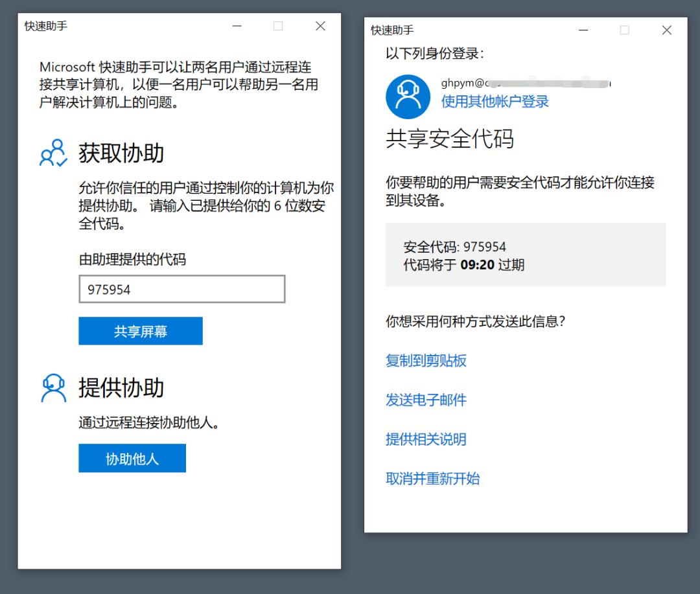The height and width of the screenshot is (594, 700).
Task: Close the right 快速助手 window
Action: pos(667,30)
